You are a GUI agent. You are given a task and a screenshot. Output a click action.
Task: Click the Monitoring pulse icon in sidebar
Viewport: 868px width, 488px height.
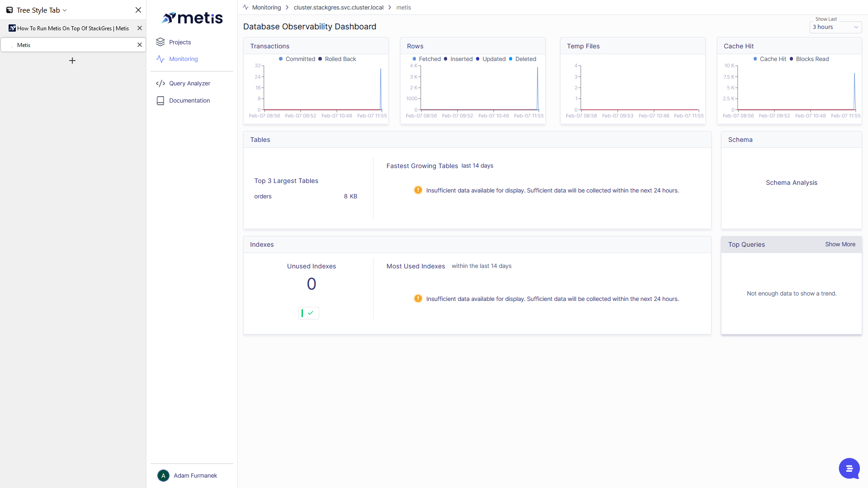click(x=160, y=59)
